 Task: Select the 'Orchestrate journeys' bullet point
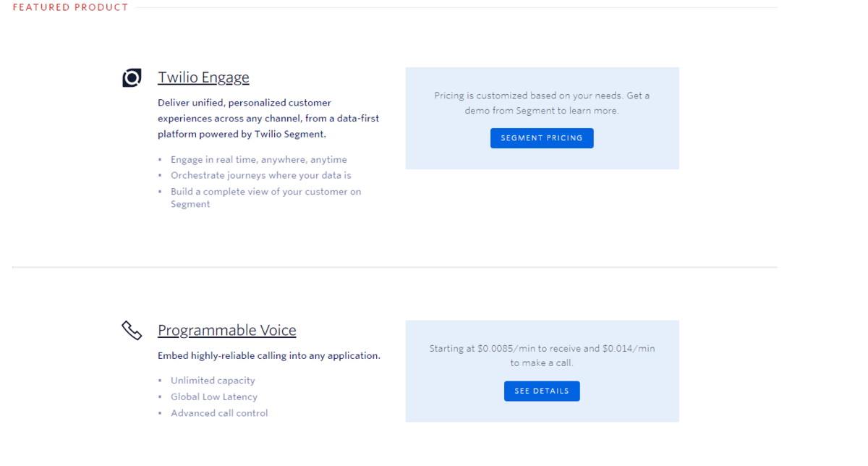[260, 175]
